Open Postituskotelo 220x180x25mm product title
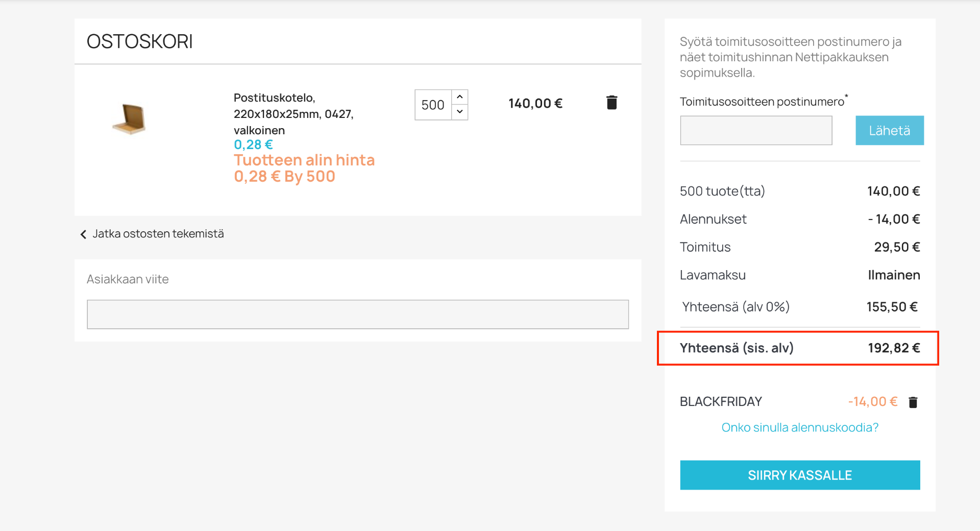Viewport: 980px width, 531px height. pos(293,114)
